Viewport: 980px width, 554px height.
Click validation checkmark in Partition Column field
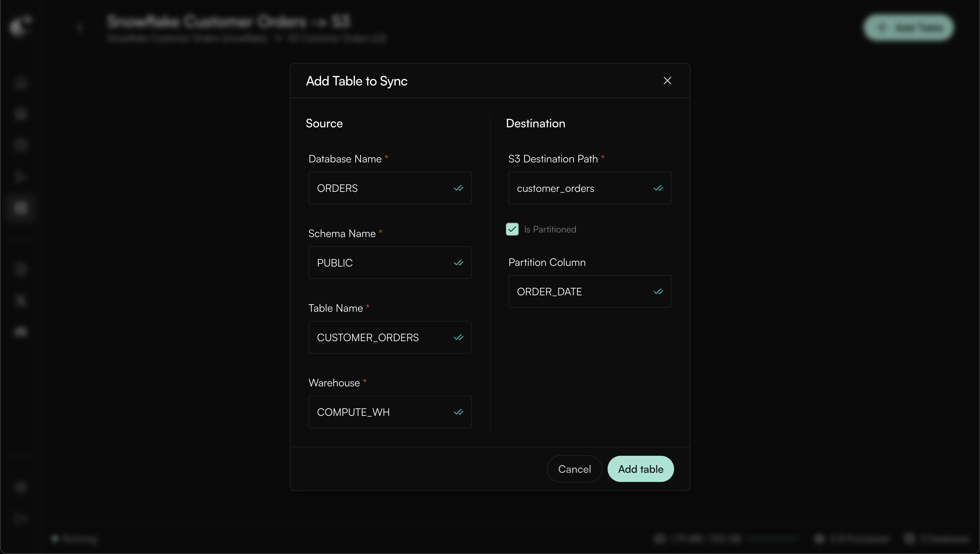pos(658,291)
